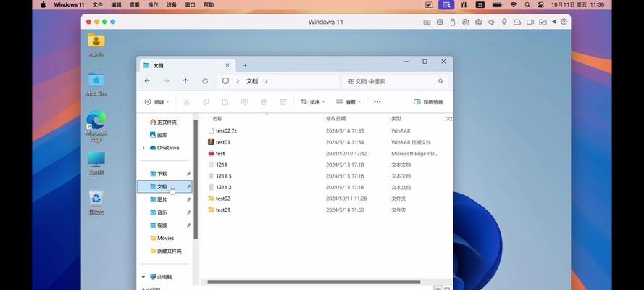This screenshot has height=290, width=644.
Task: Select the sidebar vertical scrollbar
Action: [196, 179]
